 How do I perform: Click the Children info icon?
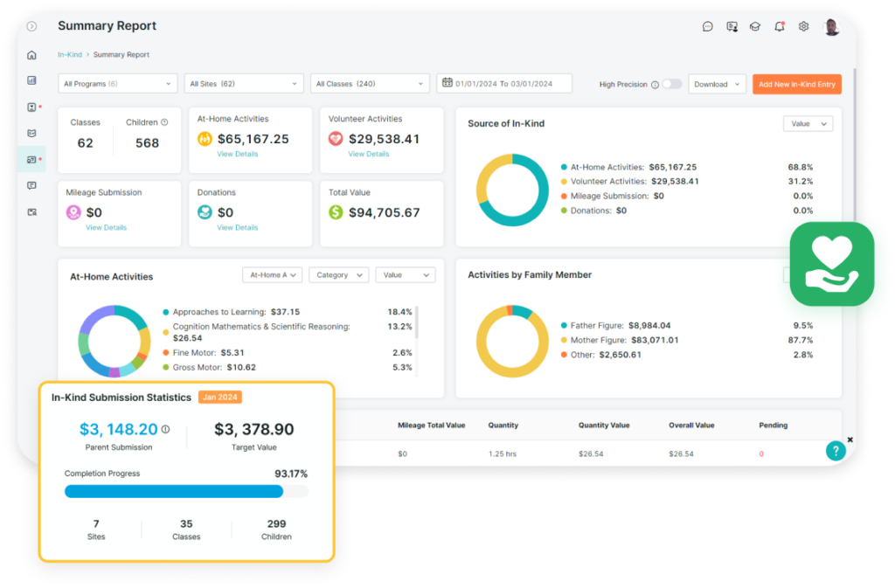pyautogui.click(x=164, y=122)
